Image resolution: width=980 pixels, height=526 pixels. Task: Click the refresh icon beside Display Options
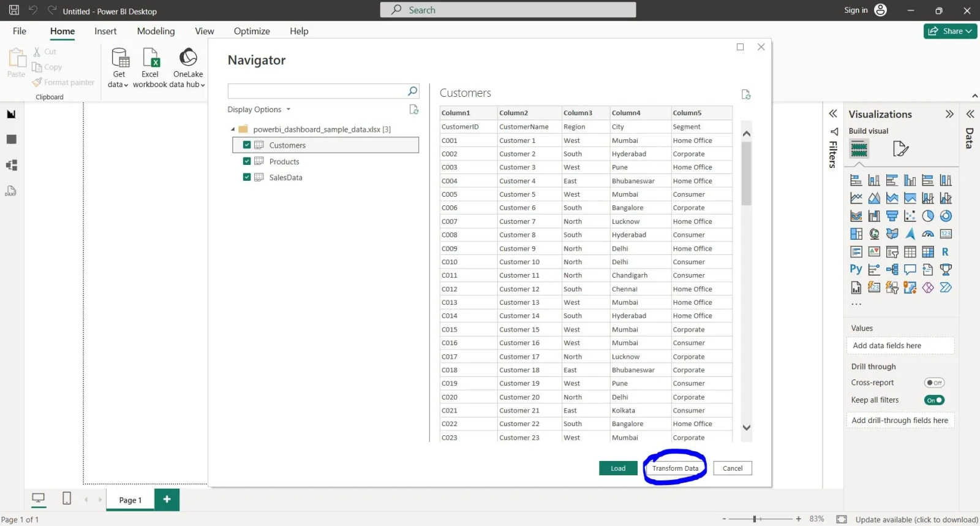coord(414,109)
